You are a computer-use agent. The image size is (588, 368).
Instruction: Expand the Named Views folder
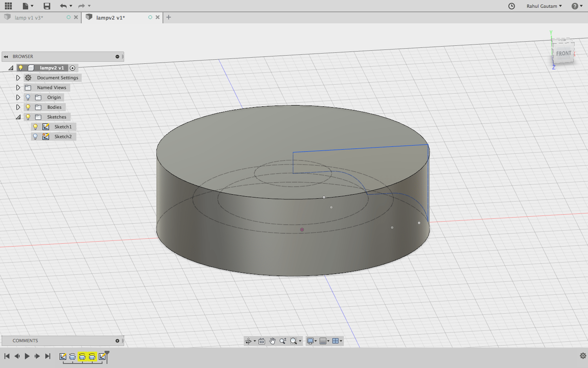[x=18, y=88]
